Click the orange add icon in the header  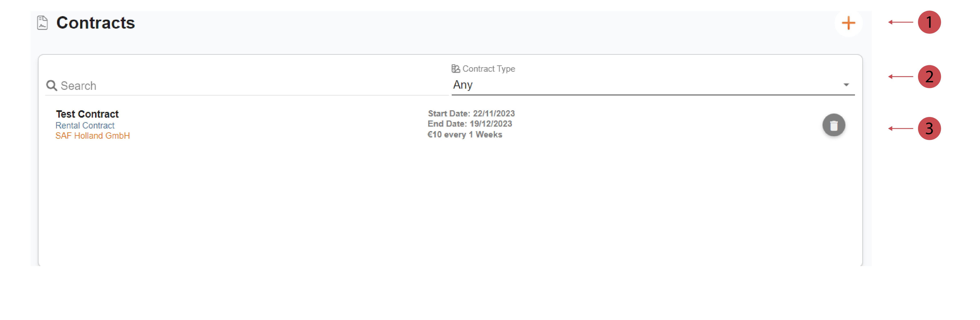coord(849,24)
